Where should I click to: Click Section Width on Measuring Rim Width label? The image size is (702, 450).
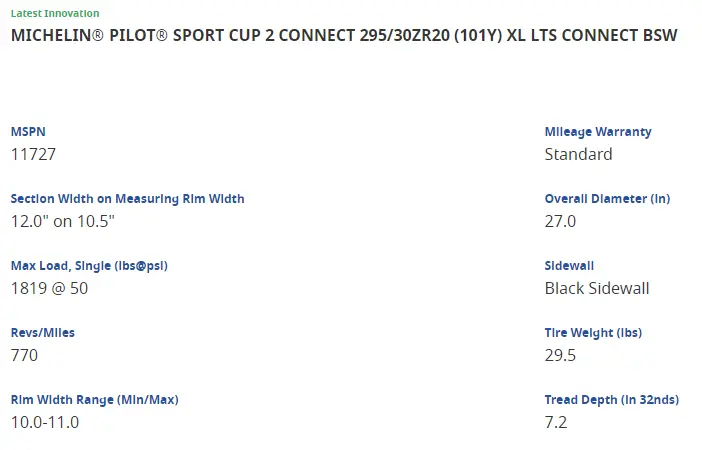pyautogui.click(x=127, y=199)
